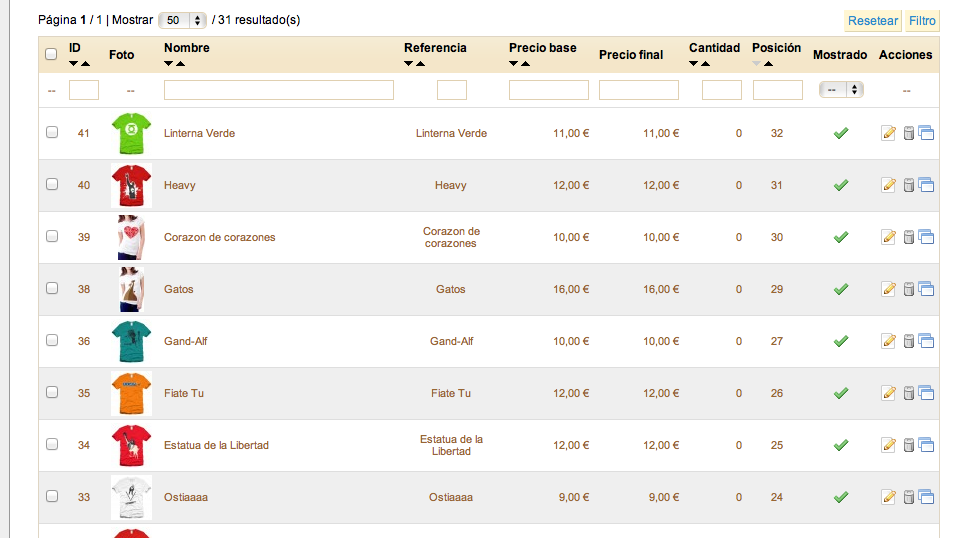The image size is (967, 538).
Task: Click the Resetear button
Action: click(873, 20)
